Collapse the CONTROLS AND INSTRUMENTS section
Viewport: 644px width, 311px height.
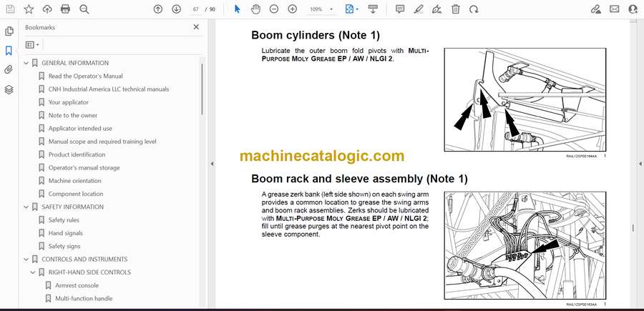click(26, 260)
